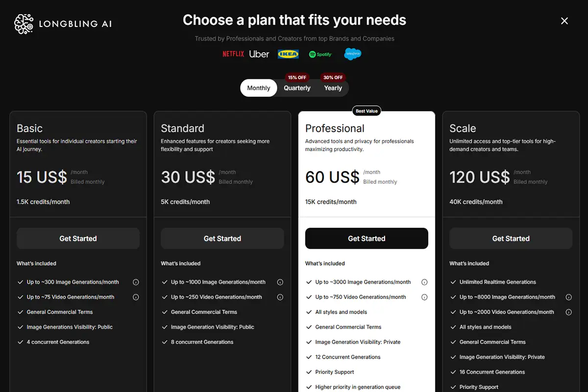This screenshot has height=392, width=588.
Task: Click the IKEA brand logo
Action: [288, 54]
